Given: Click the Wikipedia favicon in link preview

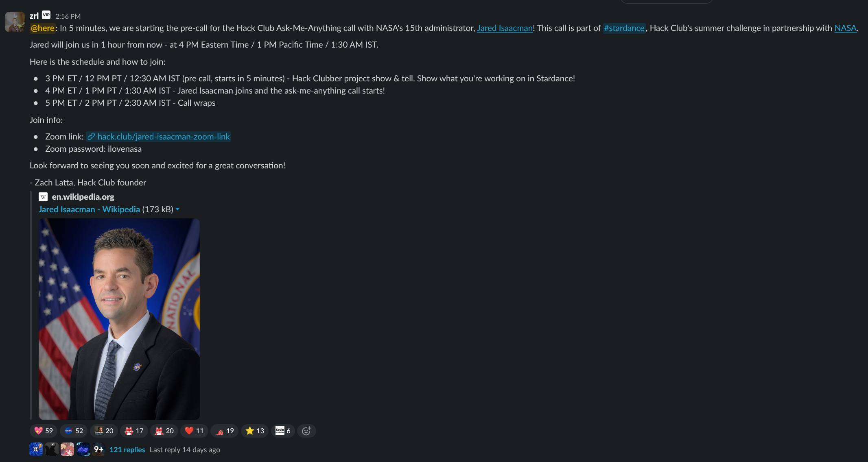Looking at the screenshot, I should pyautogui.click(x=43, y=197).
